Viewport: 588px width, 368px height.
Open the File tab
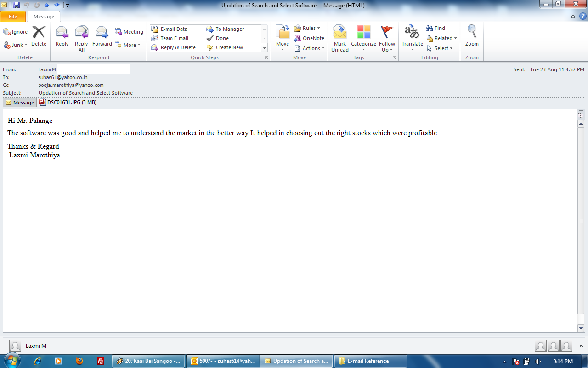pyautogui.click(x=13, y=17)
